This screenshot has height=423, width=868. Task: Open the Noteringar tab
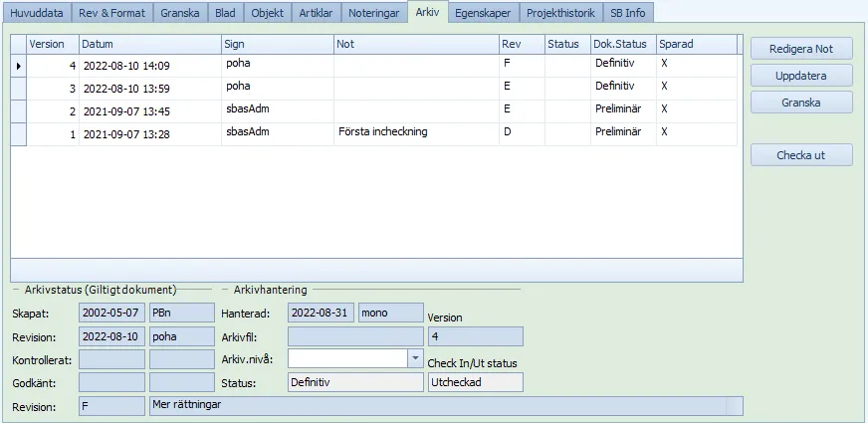click(373, 13)
